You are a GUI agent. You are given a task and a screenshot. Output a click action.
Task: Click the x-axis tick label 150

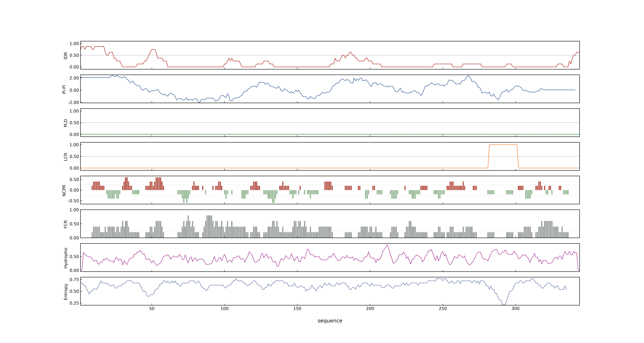pyautogui.click(x=297, y=309)
